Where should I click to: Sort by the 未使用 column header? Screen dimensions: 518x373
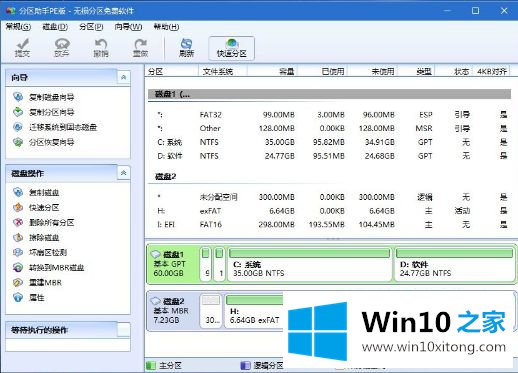(372, 71)
